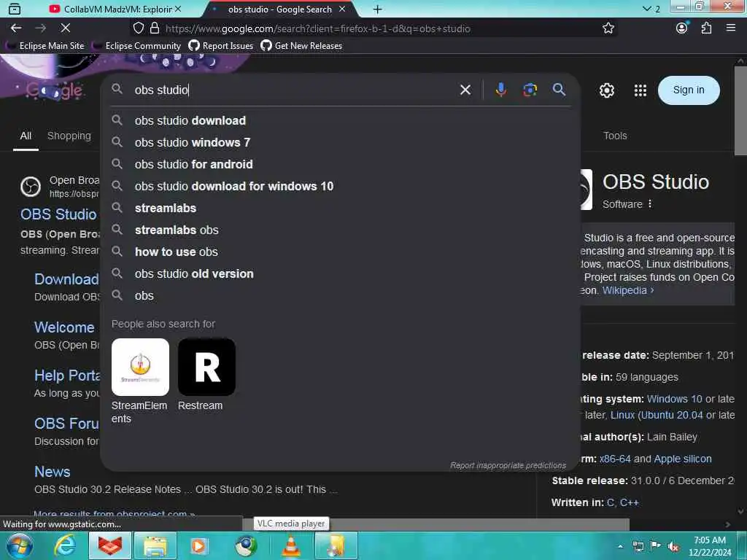This screenshot has height=560, width=747.
Task: Search by image with the Google Lens icon
Action: coord(530,90)
